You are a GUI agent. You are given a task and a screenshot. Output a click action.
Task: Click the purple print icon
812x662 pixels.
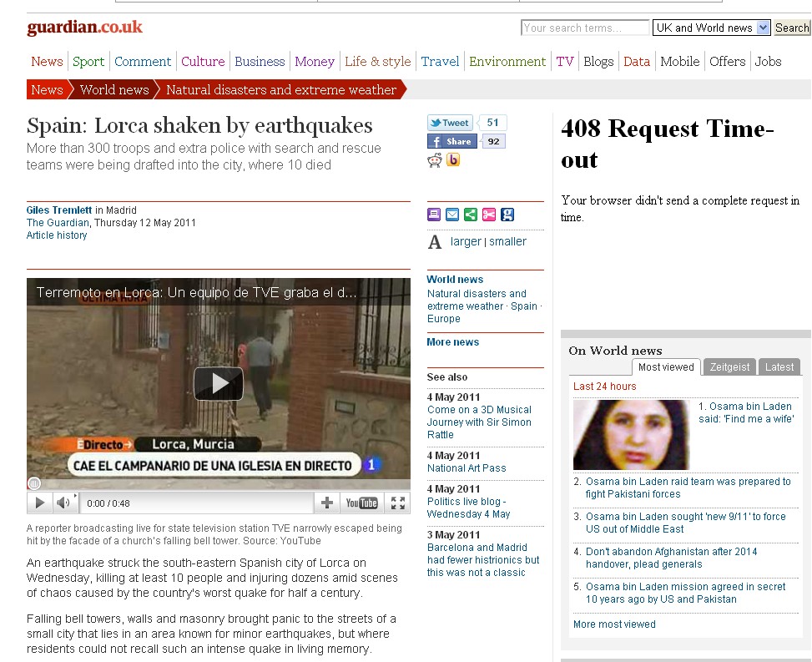point(434,215)
